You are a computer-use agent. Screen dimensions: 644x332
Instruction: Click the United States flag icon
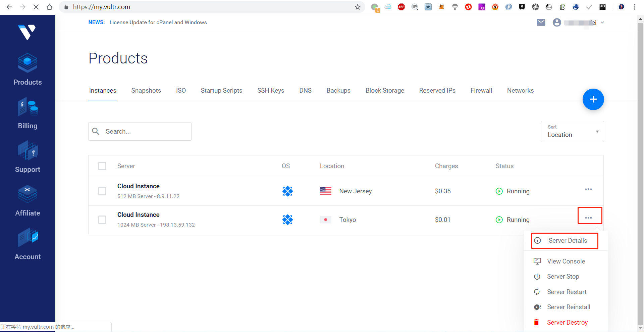[x=325, y=191]
